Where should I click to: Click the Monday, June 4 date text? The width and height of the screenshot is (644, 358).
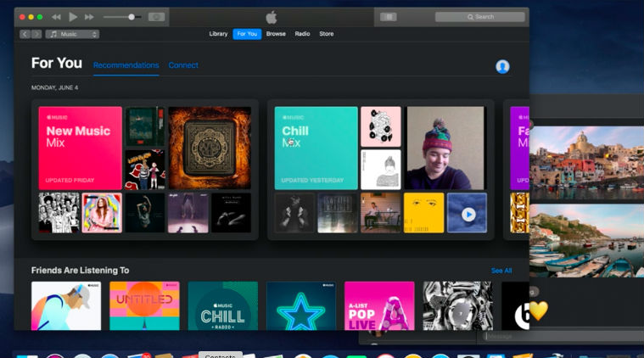coord(54,87)
